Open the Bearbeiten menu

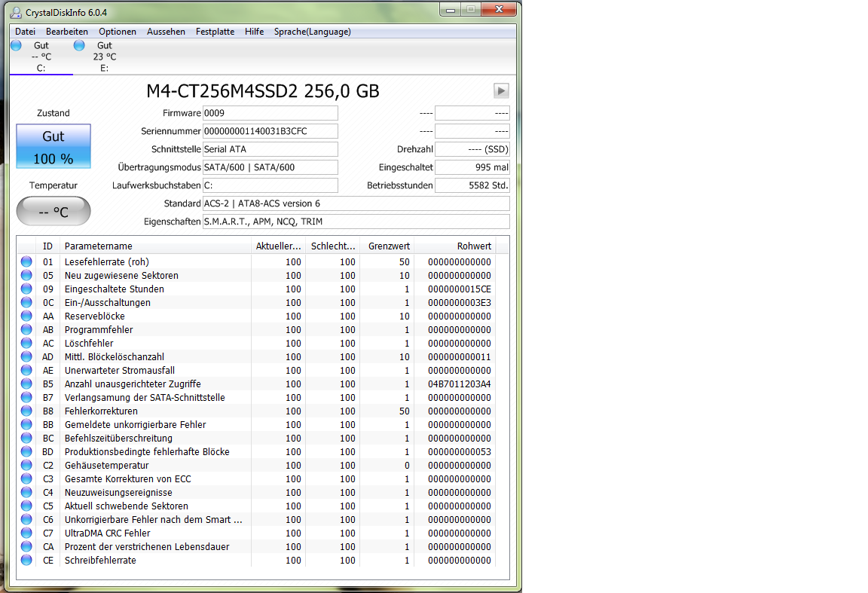pyautogui.click(x=67, y=32)
